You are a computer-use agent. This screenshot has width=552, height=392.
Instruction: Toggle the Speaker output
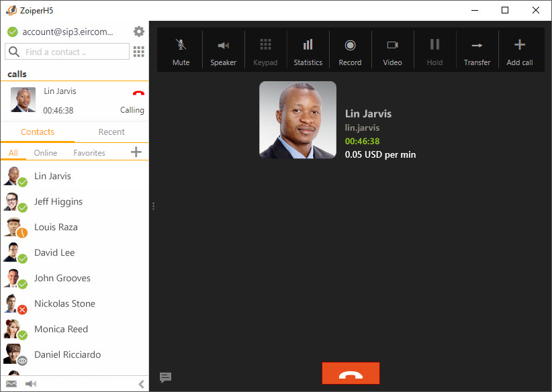click(223, 51)
